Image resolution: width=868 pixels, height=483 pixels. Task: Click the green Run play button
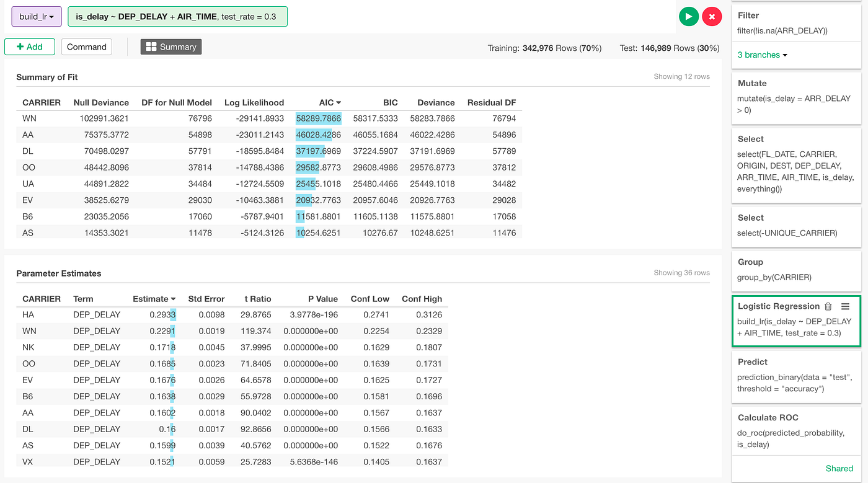coord(689,17)
